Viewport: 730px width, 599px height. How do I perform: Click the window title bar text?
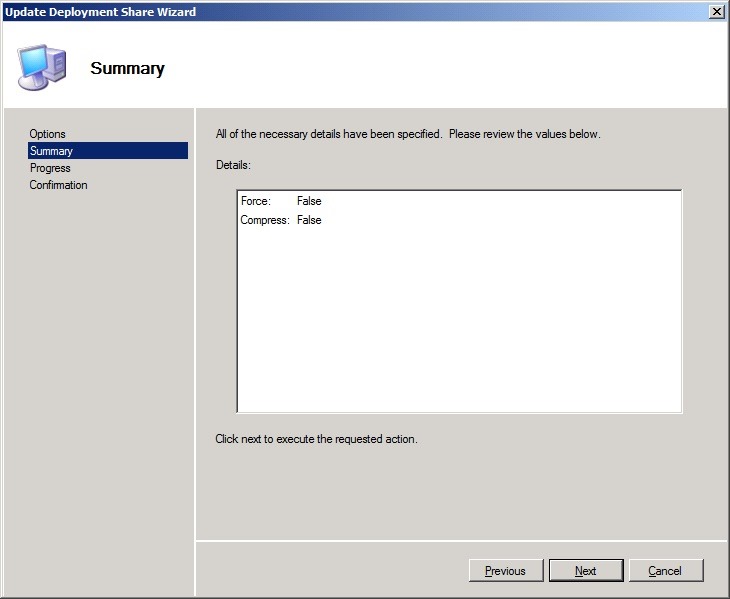point(101,12)
